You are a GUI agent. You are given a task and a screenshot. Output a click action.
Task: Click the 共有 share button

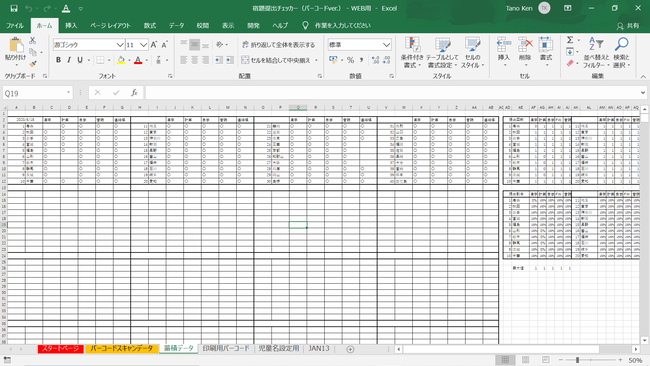pyautogui.click(x=628, y=26)
